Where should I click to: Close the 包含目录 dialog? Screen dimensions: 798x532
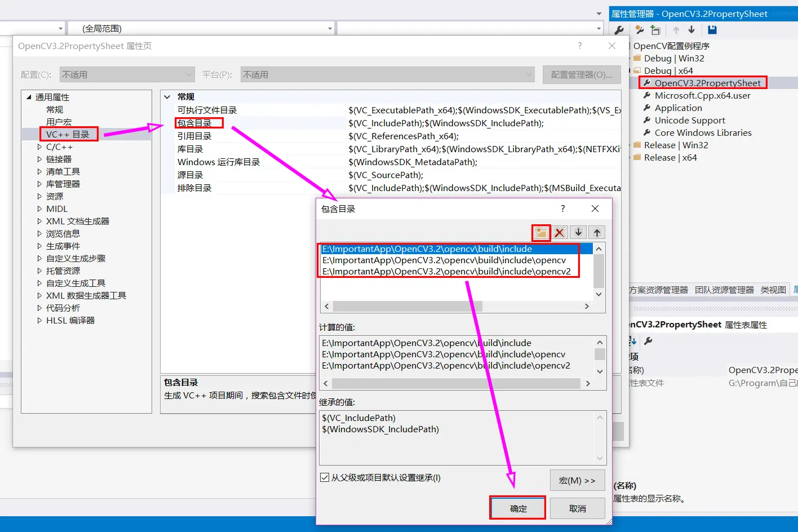point(595,209)
